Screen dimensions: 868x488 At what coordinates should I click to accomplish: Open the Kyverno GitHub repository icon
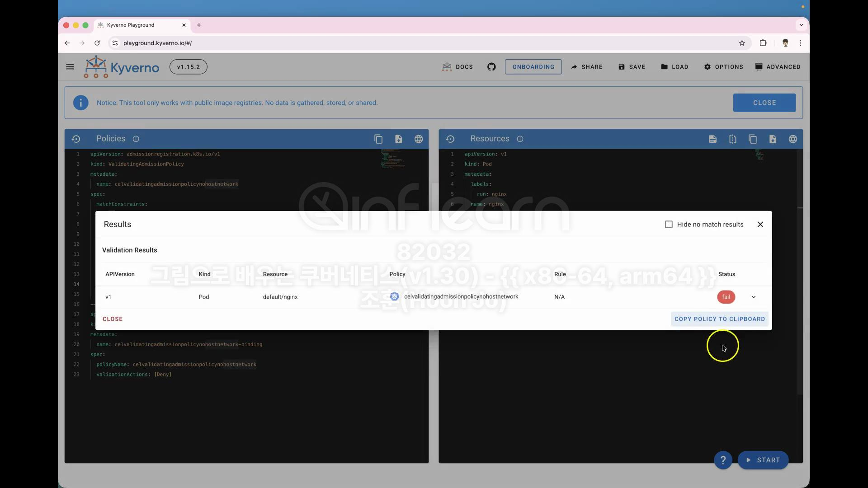pyautogui.click(x=491, y=67)
